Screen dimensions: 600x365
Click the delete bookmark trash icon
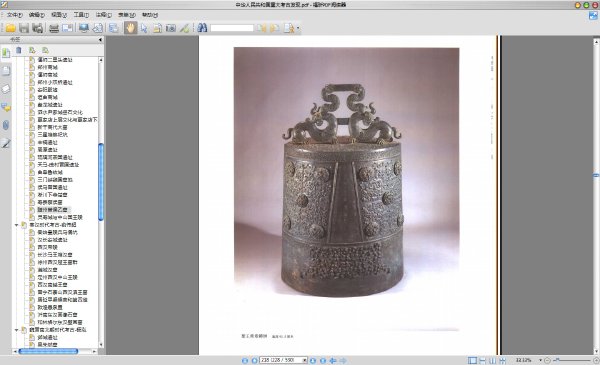pyautogui.click(x=19, y=50)
